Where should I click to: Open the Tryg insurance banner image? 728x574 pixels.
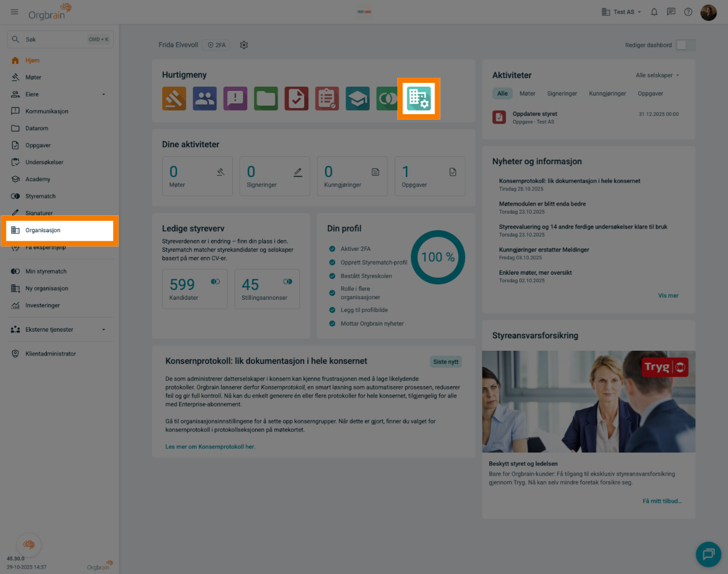(589, 402)
